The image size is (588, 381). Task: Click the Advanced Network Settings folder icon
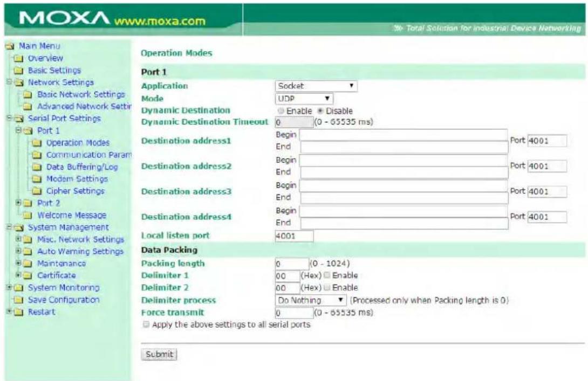[28, 107]
